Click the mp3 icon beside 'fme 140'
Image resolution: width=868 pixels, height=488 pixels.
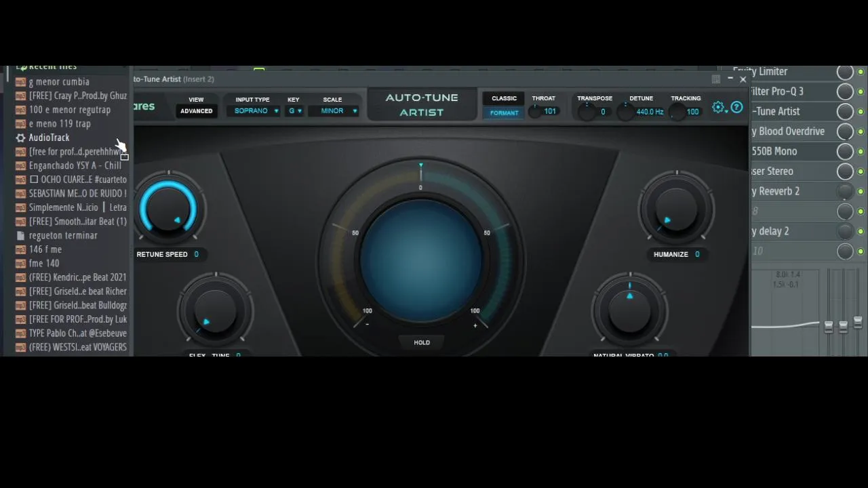tap(20, 264)
